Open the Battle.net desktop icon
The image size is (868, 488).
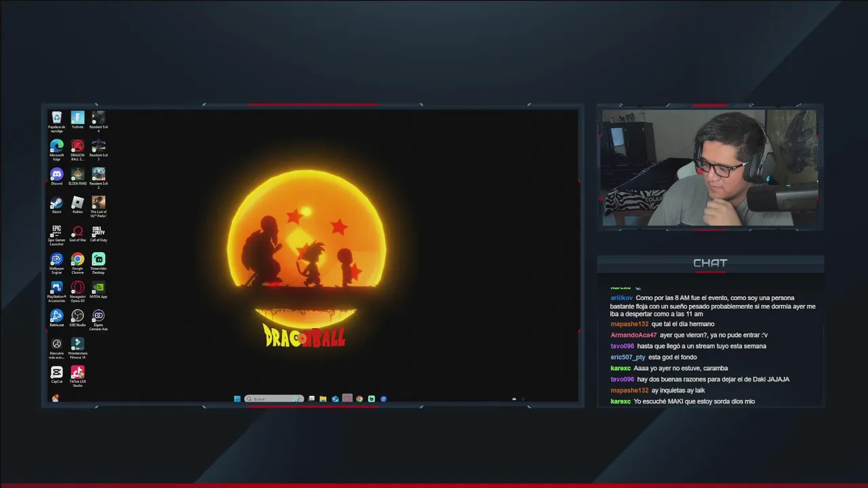coord(57,318)
